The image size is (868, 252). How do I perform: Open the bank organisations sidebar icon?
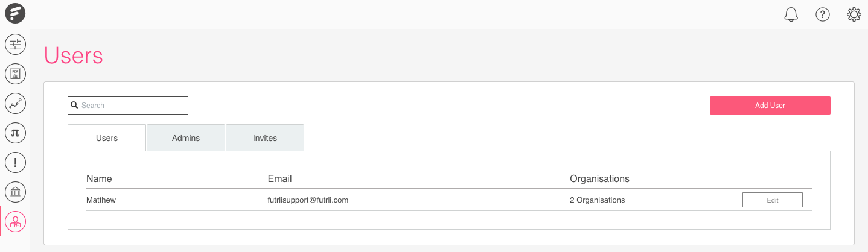(x=15, y=192)
